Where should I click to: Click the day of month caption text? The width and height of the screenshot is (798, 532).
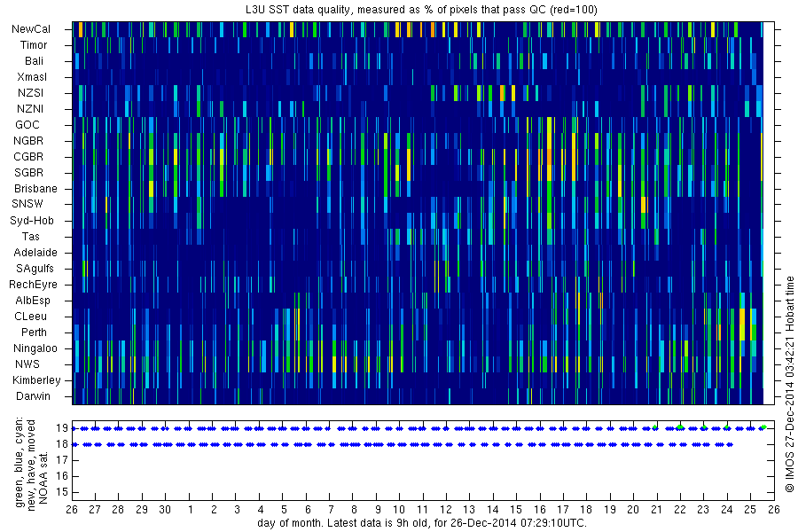point(422,523)
